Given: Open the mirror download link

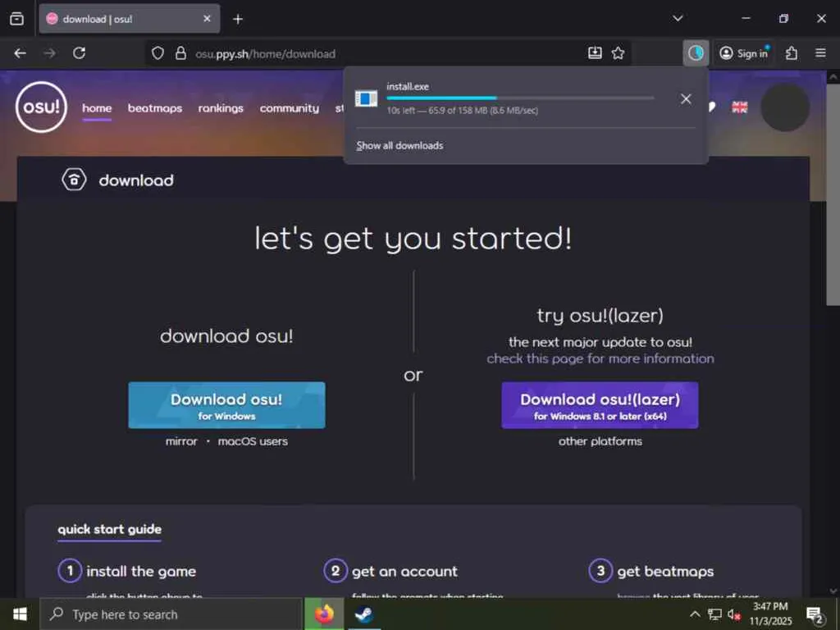Looking at the screenshot, I should (x=181, y=441).
